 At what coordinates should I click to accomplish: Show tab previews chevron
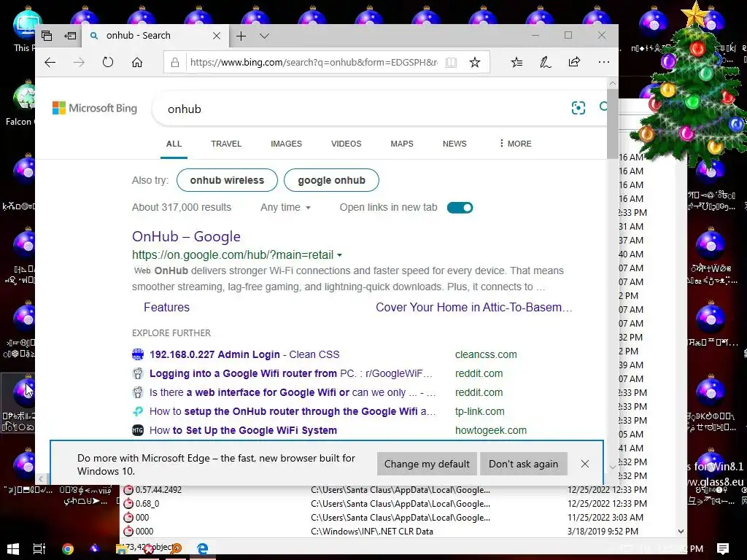click(264, 36)
